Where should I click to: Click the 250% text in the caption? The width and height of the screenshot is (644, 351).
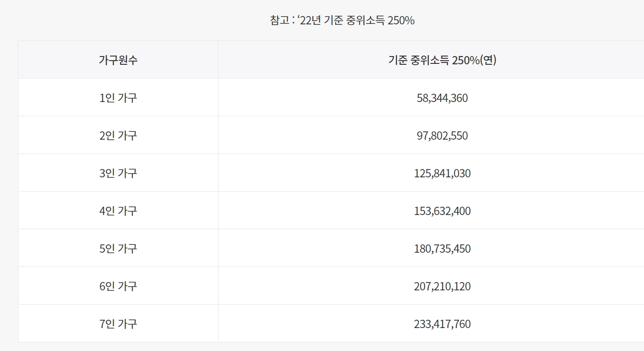tap(401, 21)
